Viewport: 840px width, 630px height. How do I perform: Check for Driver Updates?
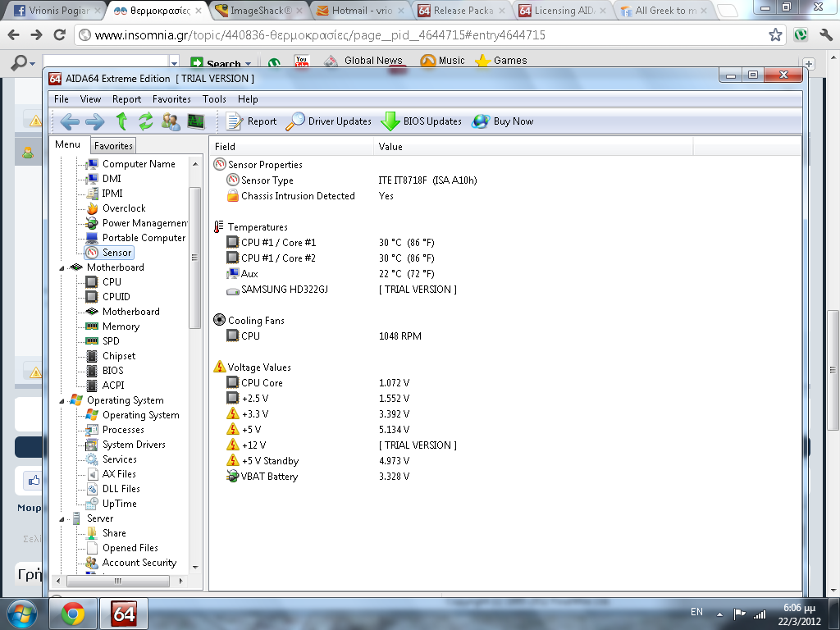[x=328, y=121]
